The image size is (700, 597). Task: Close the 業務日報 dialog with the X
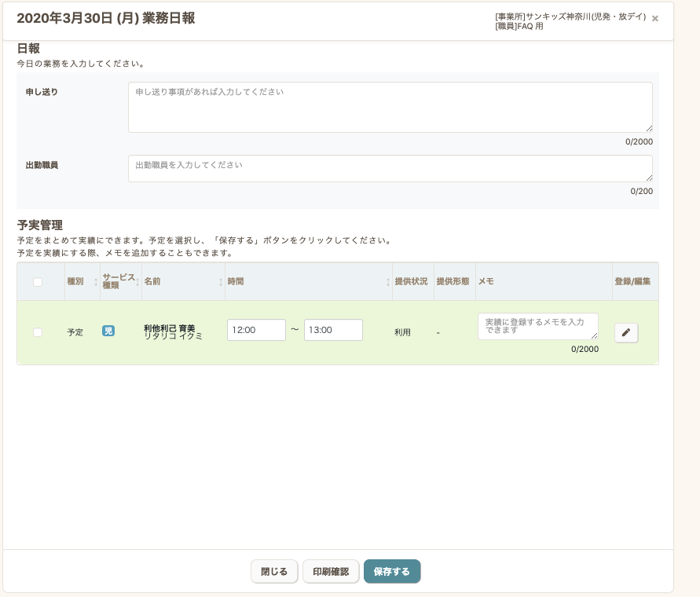pyautogui.click(x=655, y=18)
